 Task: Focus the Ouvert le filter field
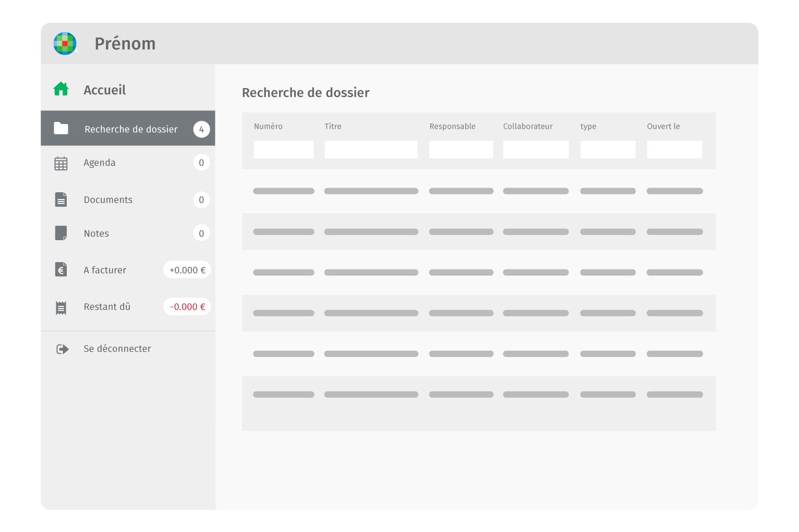click(674, 150)
